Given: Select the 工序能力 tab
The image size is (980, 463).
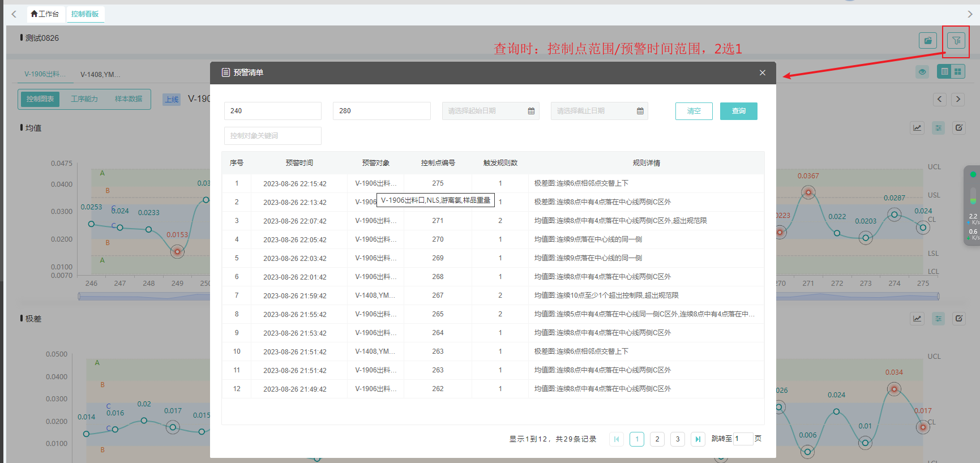Looking at the screenshot, I should point(84,99).
